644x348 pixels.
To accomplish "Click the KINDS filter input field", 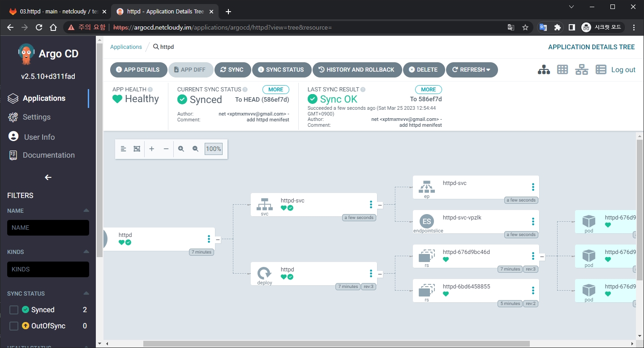I will (x=48, y=269).
